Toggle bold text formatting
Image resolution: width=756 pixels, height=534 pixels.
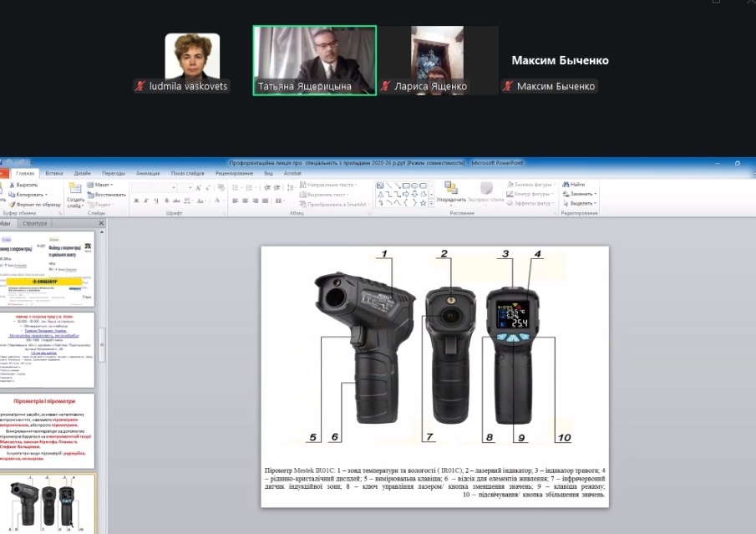click(x=136, y=201)
